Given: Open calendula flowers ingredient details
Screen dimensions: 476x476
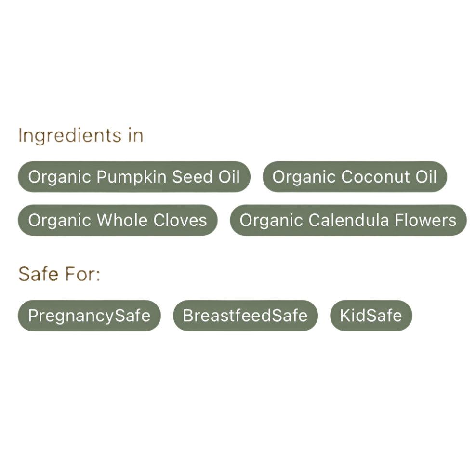Looking at the screenshot, I should 348,220.
